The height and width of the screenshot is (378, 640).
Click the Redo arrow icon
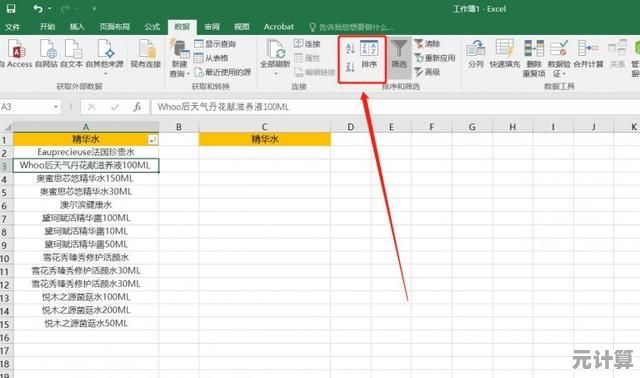click(65, 9)
